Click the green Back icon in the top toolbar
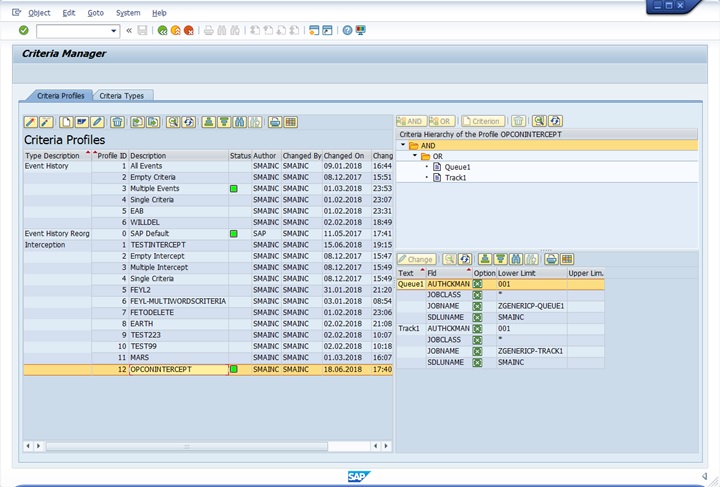Viewport: 720px width, 487px height. [x=162, y=31]
